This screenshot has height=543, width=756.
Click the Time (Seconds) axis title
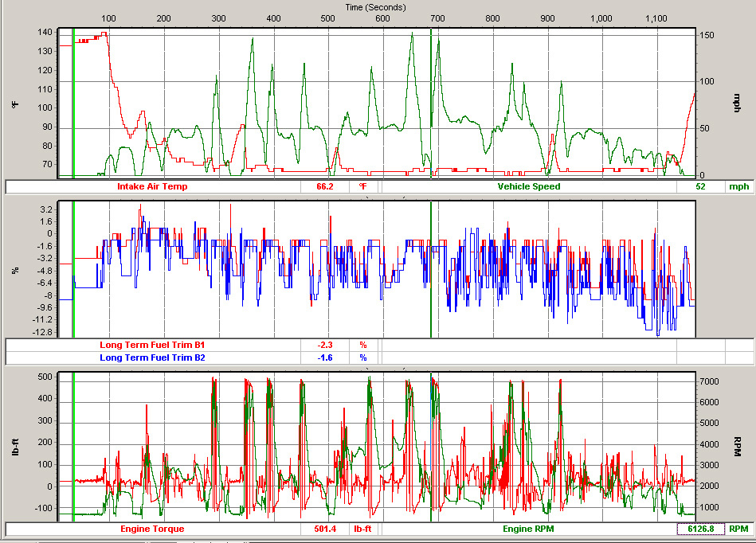coord(377,6)
